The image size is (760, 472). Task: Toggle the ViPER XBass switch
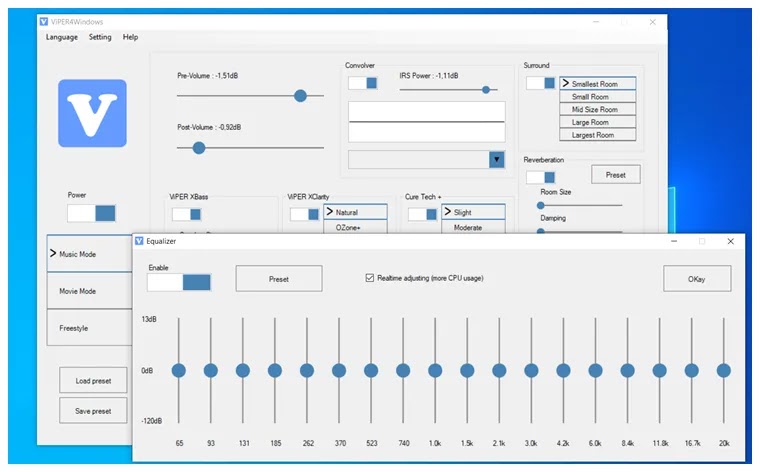click(x=187, y=214)
